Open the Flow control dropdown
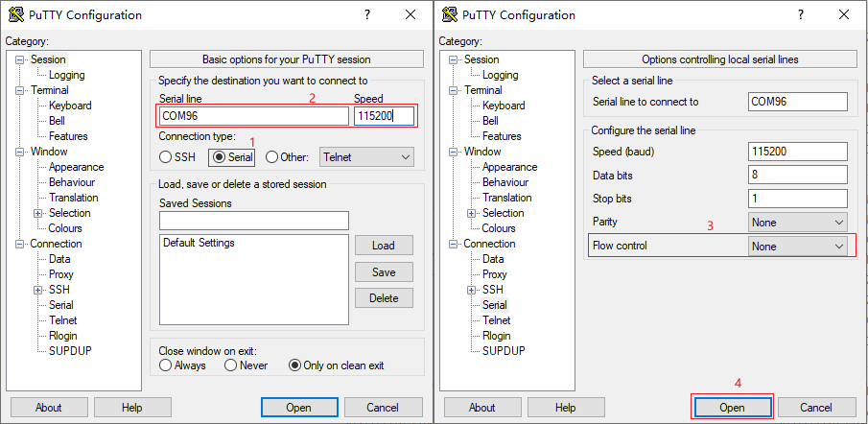The height and width of the screenshot is (424, 868). (798, 247)
